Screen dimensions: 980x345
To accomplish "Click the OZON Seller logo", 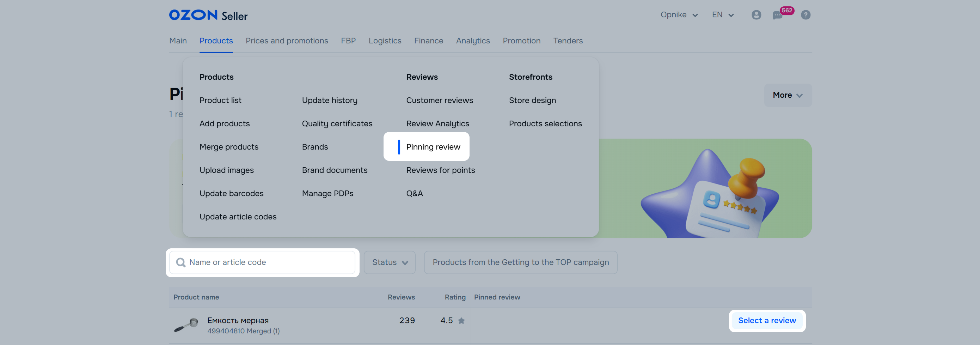I will click(208, 15).
